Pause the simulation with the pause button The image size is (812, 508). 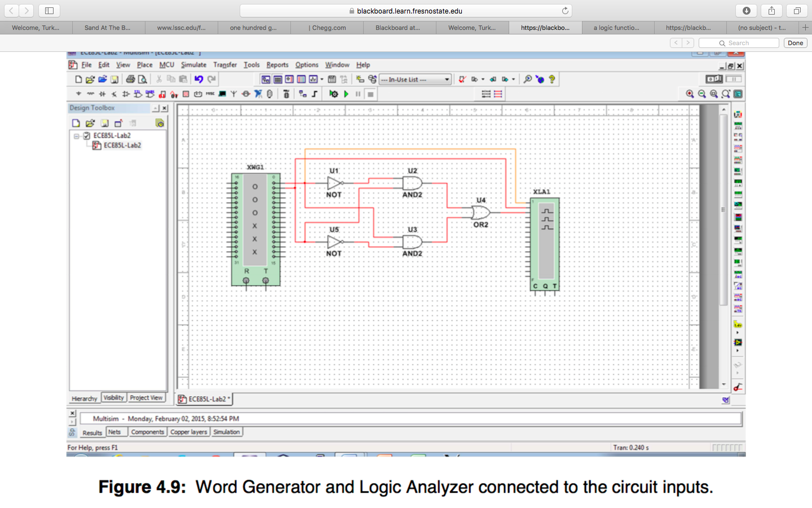point(358,94)
